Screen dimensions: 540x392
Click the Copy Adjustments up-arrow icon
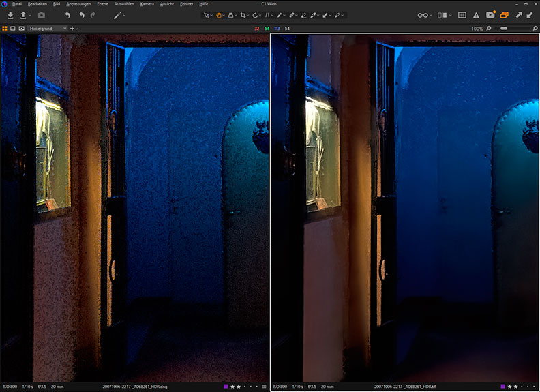pyautogui.click(x=519, y=15)
